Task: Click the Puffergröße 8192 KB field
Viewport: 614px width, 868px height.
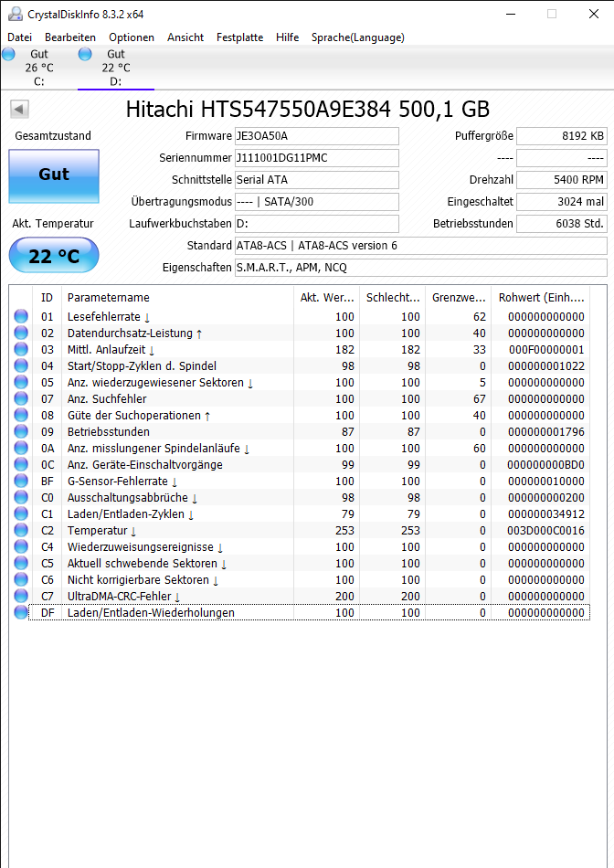Action: point(561,136)
